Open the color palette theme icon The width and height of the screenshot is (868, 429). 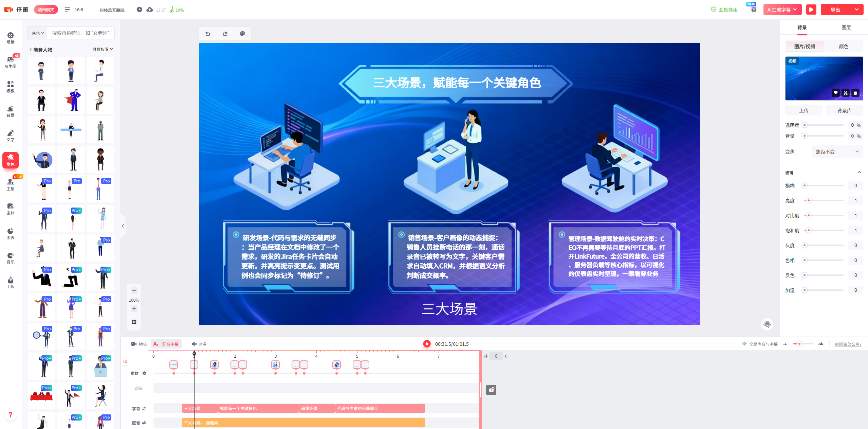point(242,34)
